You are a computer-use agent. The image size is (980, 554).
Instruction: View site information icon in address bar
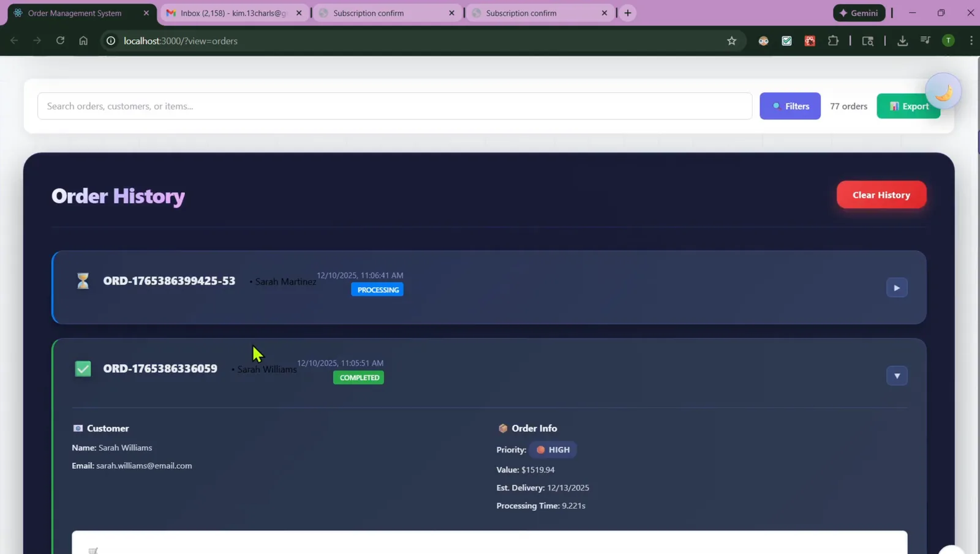coord(111,40)
